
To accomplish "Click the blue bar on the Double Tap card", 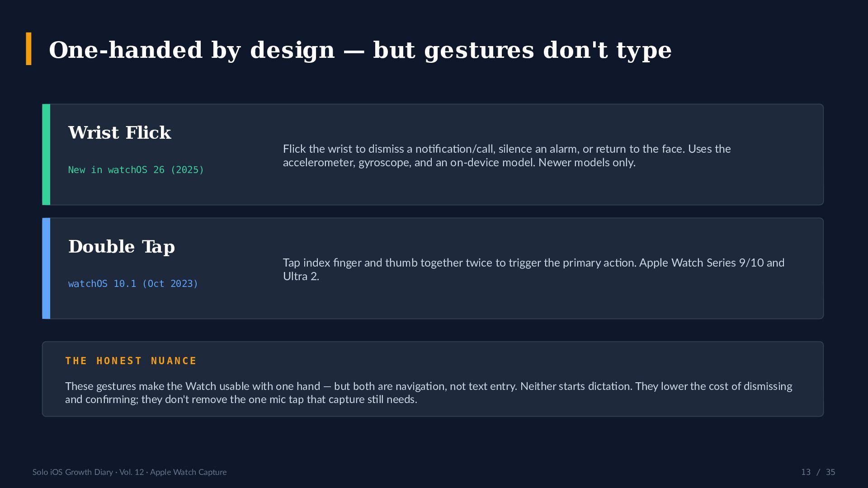I will pos(46,268).
